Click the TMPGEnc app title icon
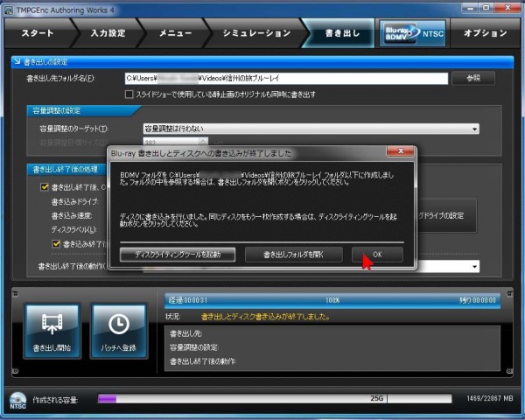 [x=9, y=10]
